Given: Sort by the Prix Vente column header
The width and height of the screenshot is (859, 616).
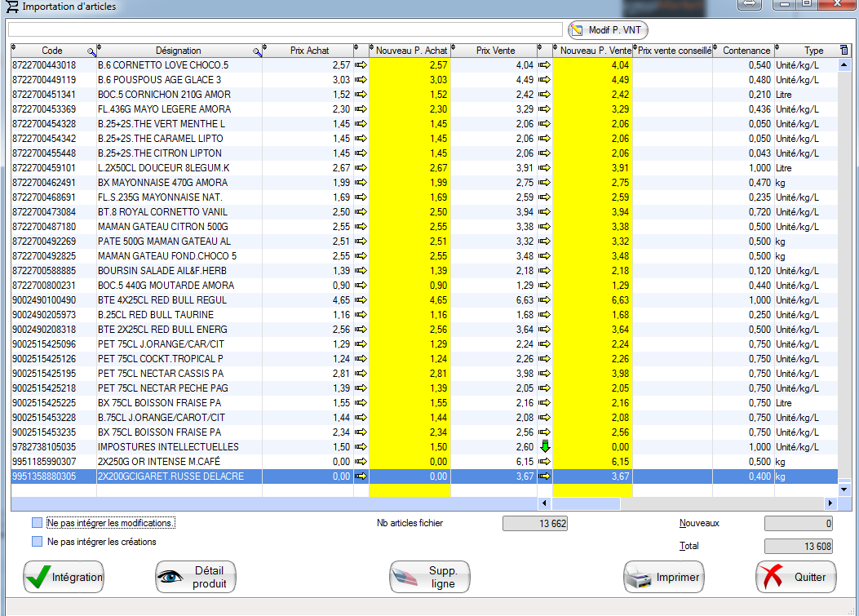Looking at the screenshot, I should point(495,51).
